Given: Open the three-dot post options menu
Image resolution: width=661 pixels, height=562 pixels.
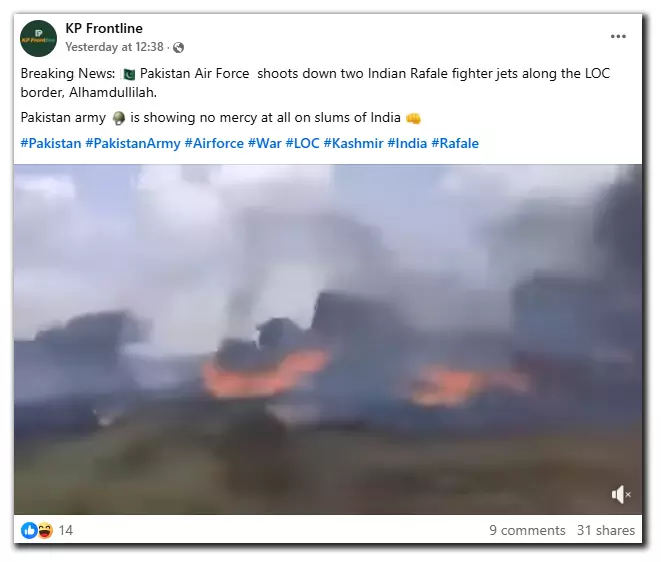Looking at the screenshot, I should (618, 36).
